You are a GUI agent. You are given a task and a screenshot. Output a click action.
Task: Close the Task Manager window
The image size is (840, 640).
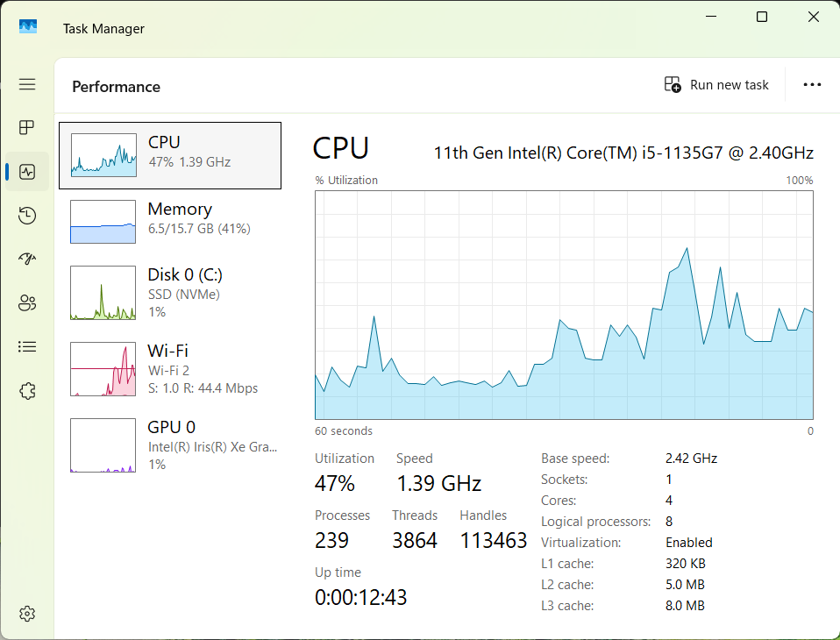pos(814,18)
